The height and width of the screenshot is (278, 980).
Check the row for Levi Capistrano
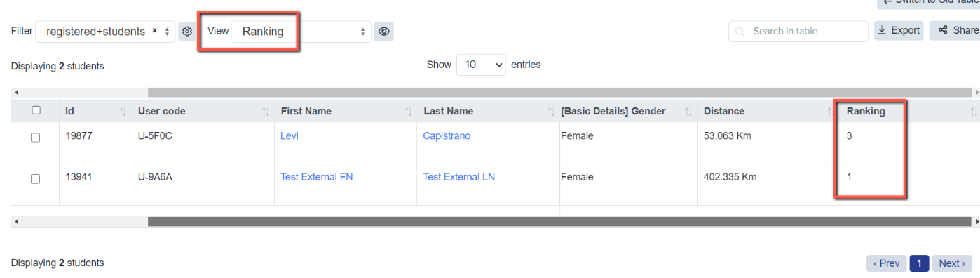(35, 138)
